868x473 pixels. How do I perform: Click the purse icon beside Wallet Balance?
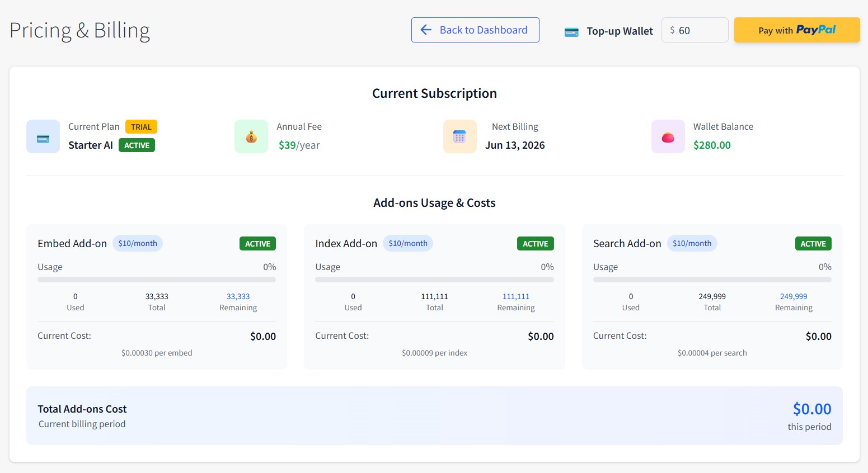tap(668, 136)
